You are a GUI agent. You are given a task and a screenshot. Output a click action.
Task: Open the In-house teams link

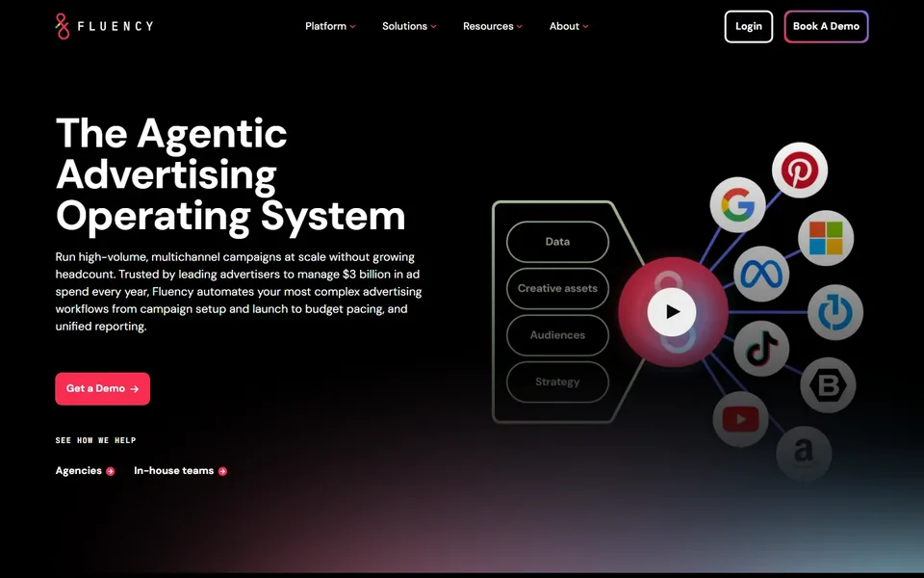[180, 471]
